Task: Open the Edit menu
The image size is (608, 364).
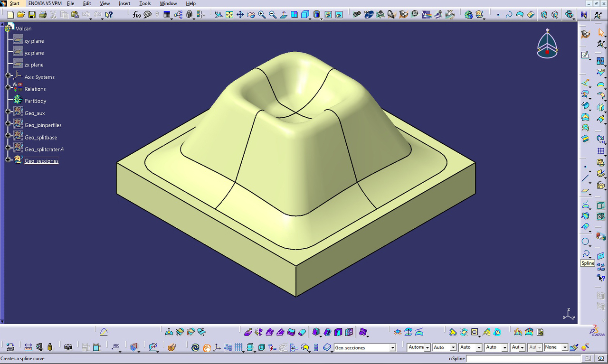Action: [x=87, y=3]
